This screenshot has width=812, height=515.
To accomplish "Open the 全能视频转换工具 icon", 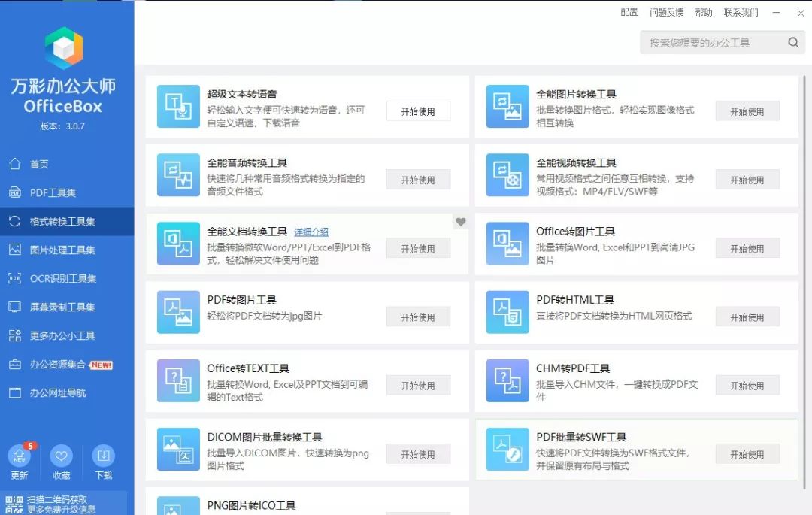I will click(507, 175).
